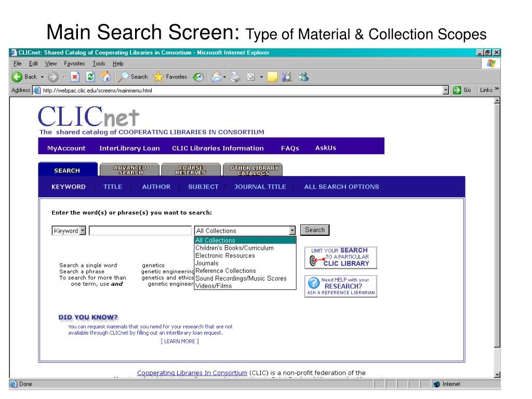Screen dimensions: 532x399
Task: Click the page icon in address bar
Action: pos(37,90)
